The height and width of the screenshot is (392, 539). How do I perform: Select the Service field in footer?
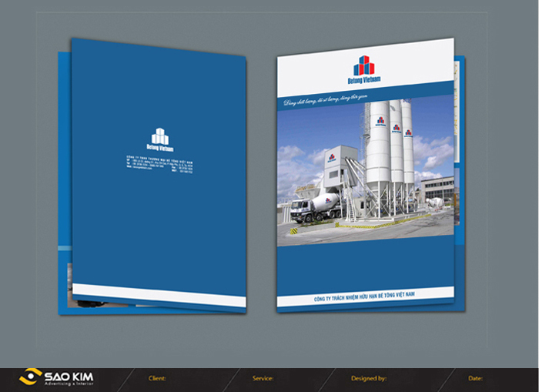[x=263, y=378]
